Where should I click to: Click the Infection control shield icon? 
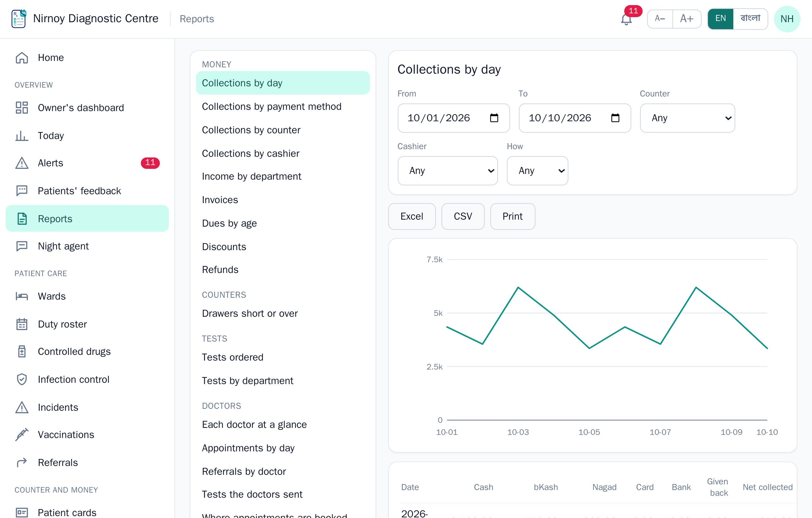click(x=22, y=379)
